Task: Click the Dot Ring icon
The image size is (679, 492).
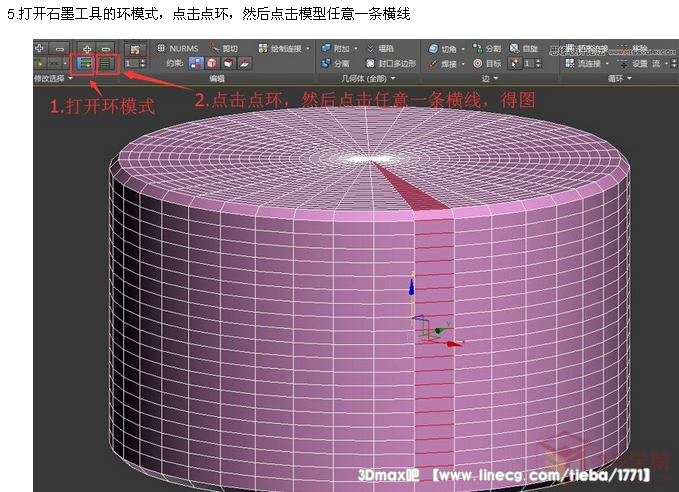Action: [106, 63]
